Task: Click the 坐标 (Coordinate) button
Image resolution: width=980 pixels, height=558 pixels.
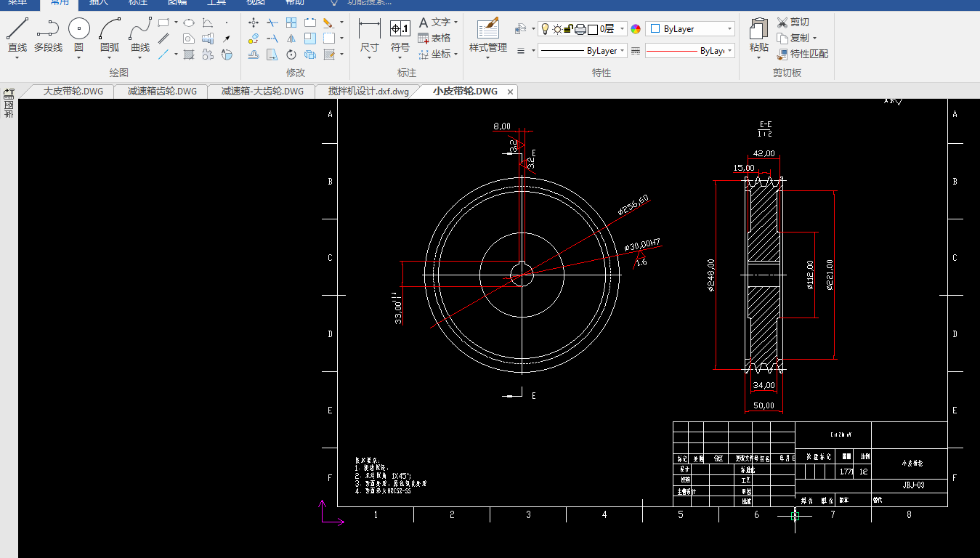Action: coord(434,54)
